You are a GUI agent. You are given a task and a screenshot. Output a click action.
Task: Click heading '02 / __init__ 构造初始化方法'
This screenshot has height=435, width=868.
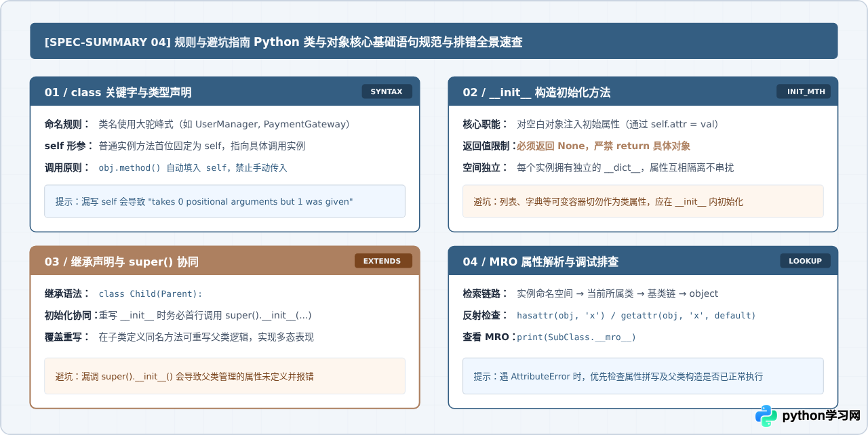coord(536,92)
